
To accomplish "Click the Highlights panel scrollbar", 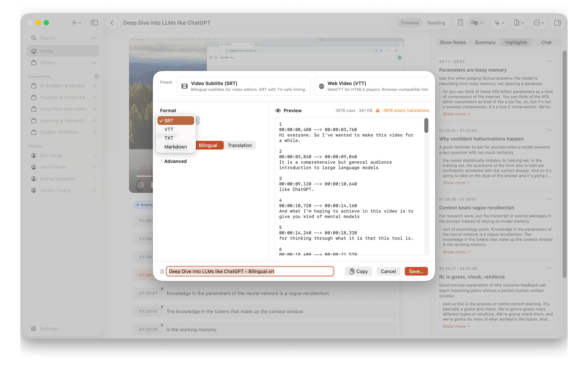I will pos(564,164).
